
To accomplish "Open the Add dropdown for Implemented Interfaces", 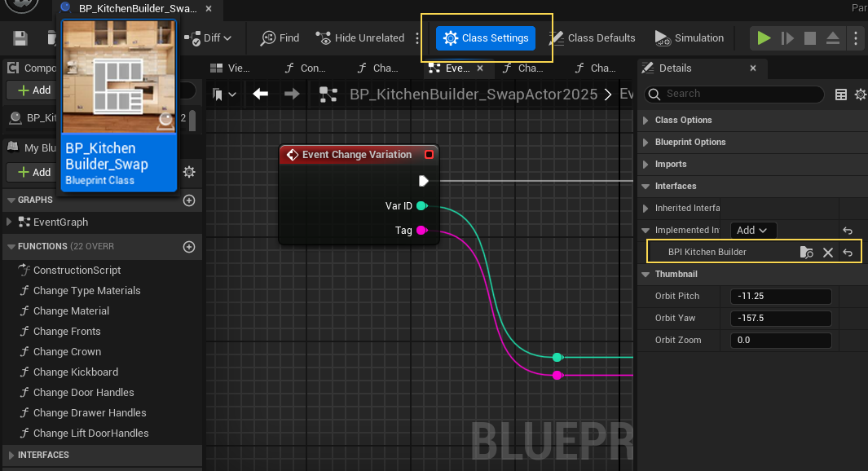I will (753, 231).
